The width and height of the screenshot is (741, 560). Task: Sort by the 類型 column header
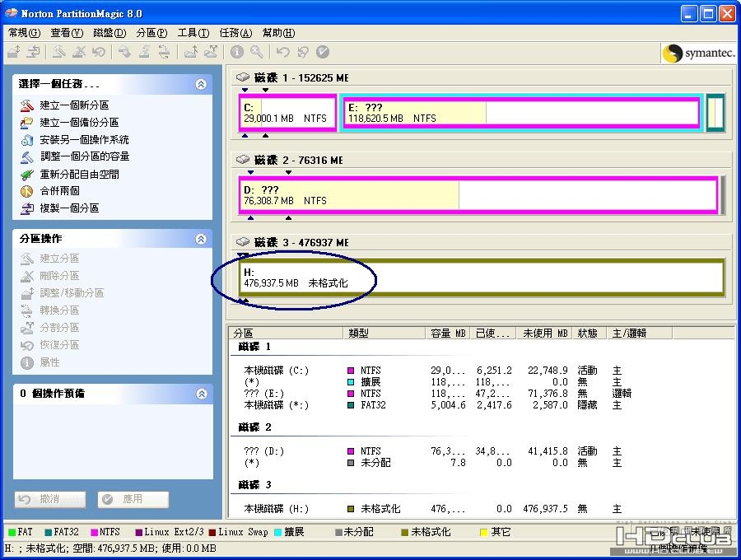click(x=384, y=334)
